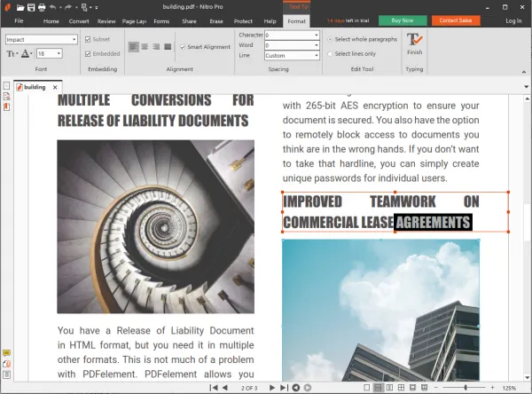The height and width of the screenshot is (394, 532).
Task: Toggle the Subset checkbox
Action: (x=88, y=39)
